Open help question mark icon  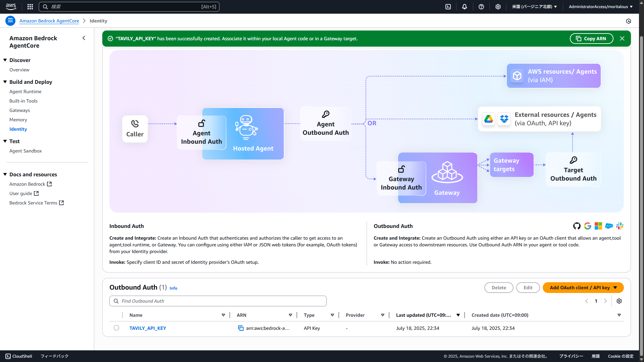tap(481, 7)
